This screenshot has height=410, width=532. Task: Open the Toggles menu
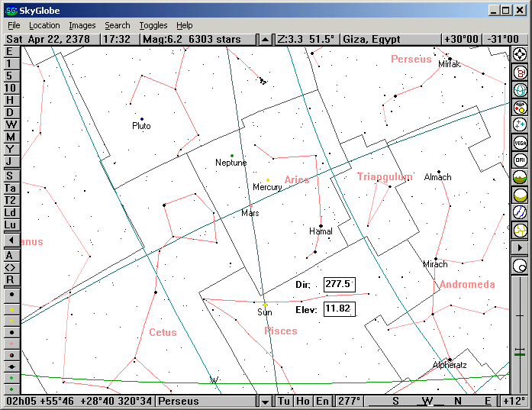coord(153,25)
